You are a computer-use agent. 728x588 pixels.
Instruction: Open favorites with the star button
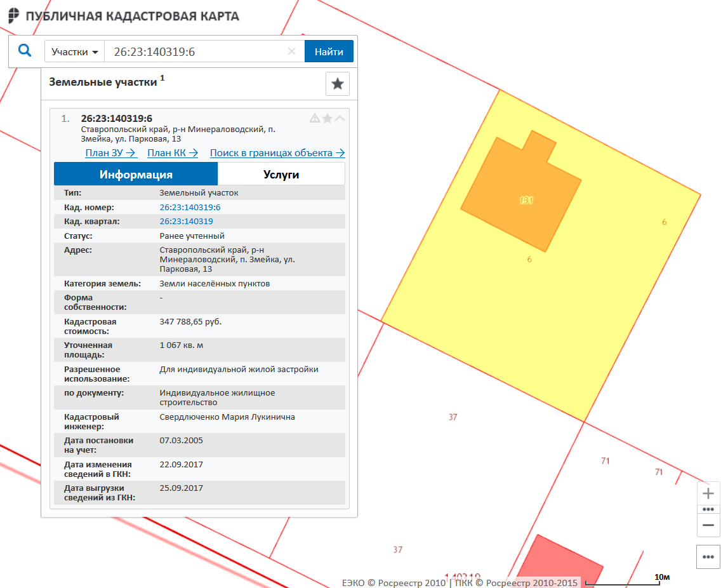tap(338, 84)
